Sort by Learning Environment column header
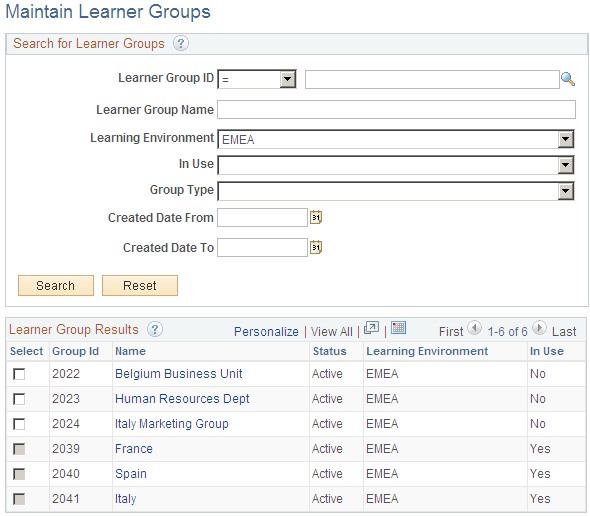The image size is (590, 516). click(x=427, y=351)
